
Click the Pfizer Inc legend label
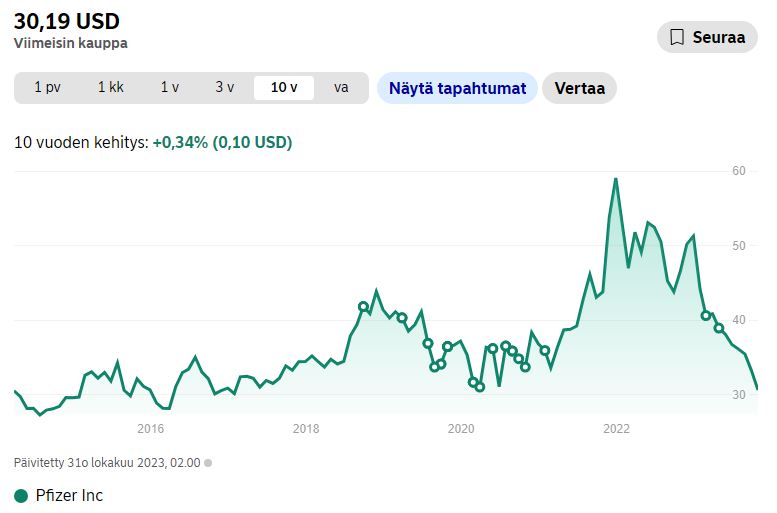point(69,495)
